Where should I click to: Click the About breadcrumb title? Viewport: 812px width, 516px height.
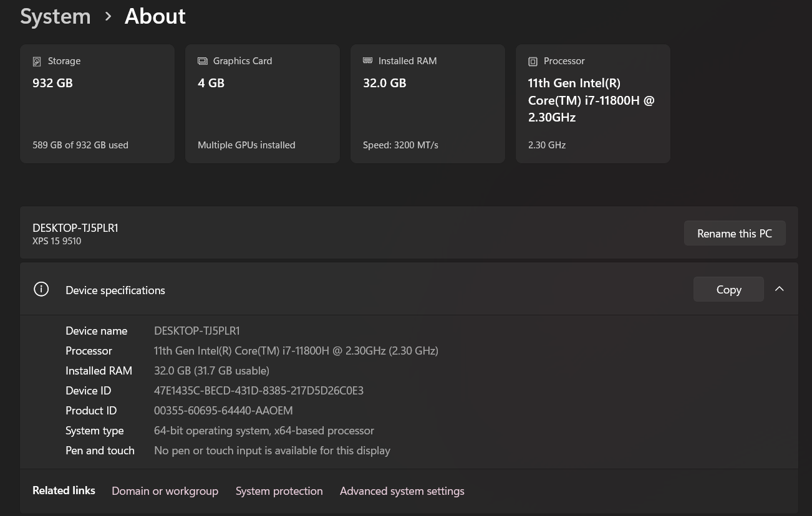tap(155, 17)
